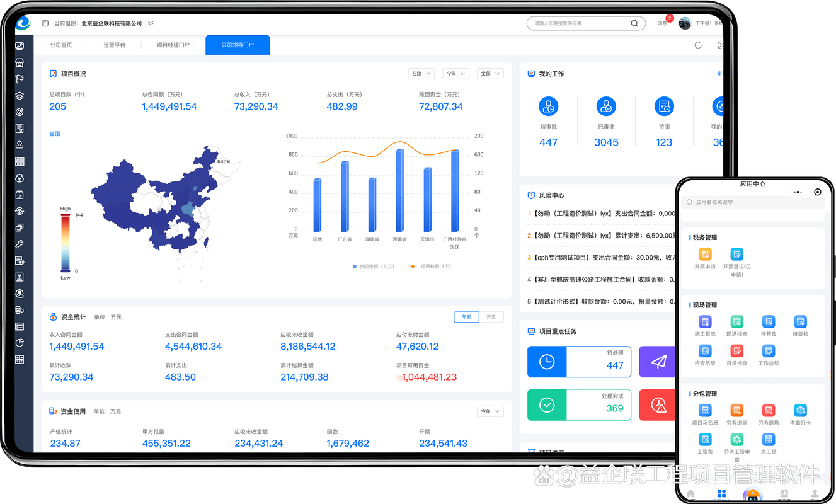Switch to the 运营平台 tab
The width and height of the screenshot is (836, 504).
coord(115,45)
